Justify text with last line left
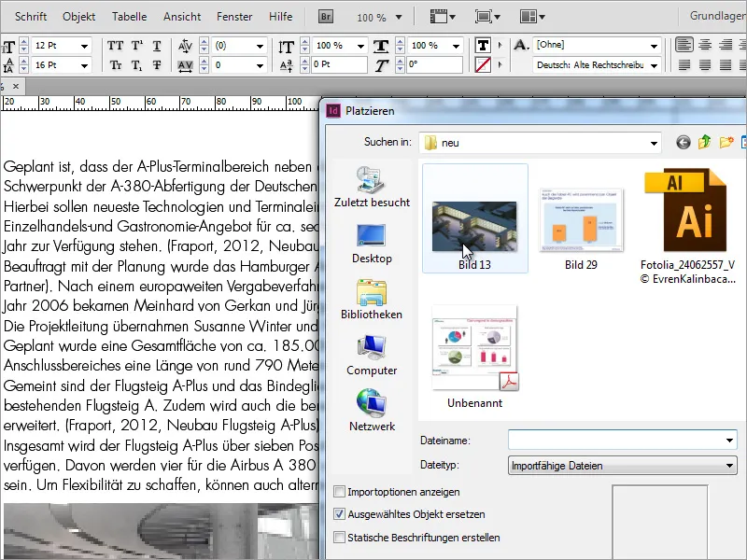 pyautogui.click(x=684, y=64)
